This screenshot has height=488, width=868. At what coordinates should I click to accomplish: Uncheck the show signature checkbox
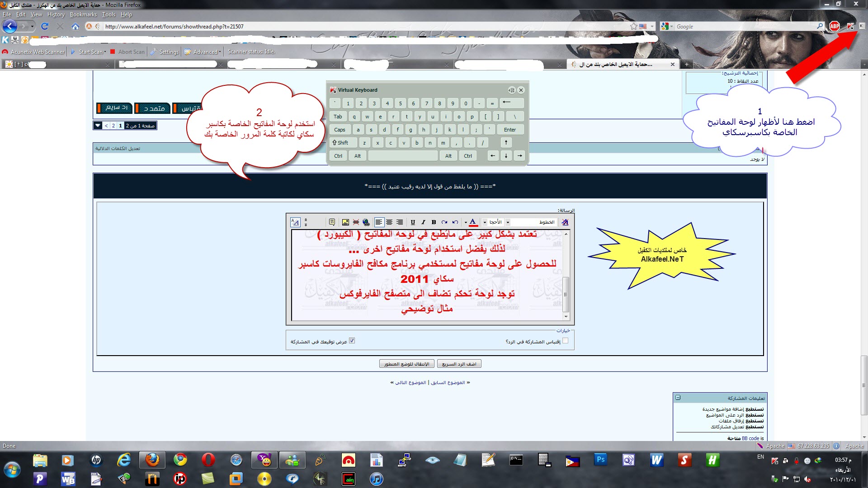click(352, 341)
